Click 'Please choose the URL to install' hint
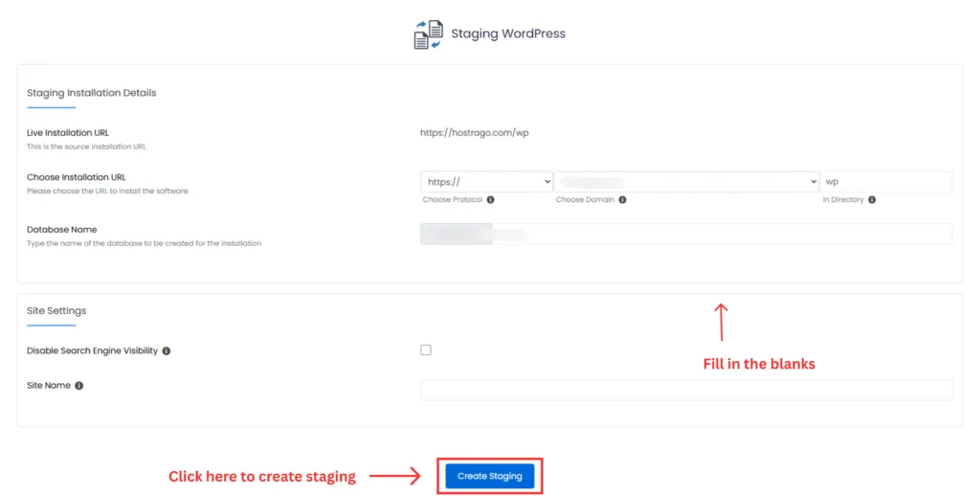This screenshot has height=496, width=980. (x=107, y=191)
